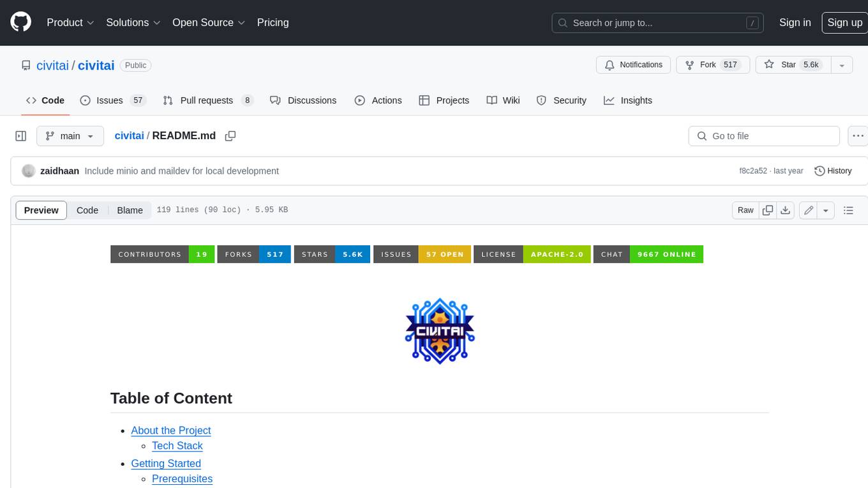This screenshot has width=868, height=488.
Task: Go to the Pricing page
Action: [273, 22]
